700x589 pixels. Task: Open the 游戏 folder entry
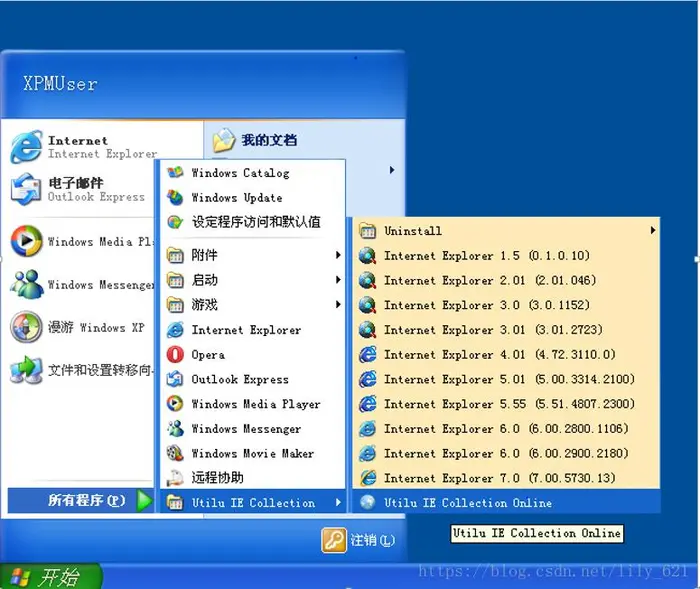[x=253, y=305]
